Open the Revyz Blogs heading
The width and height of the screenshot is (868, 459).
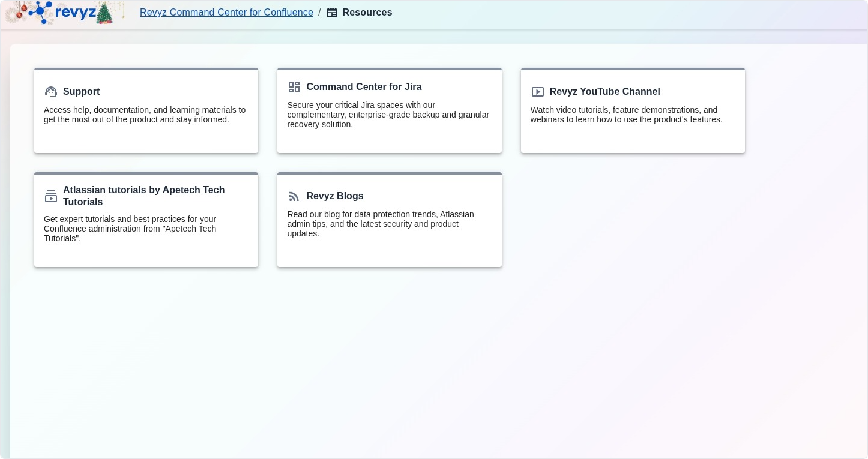tap(334, 196)
